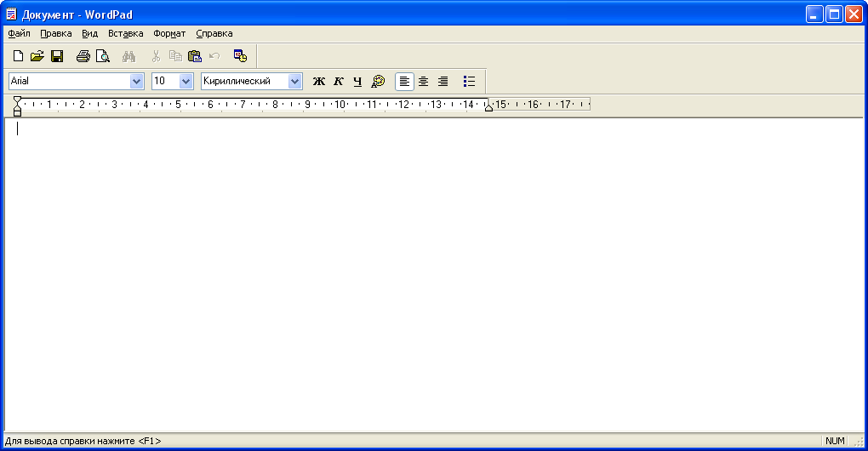
Task: Click ruler at the 10 cm mark
Action: (340, 104)
